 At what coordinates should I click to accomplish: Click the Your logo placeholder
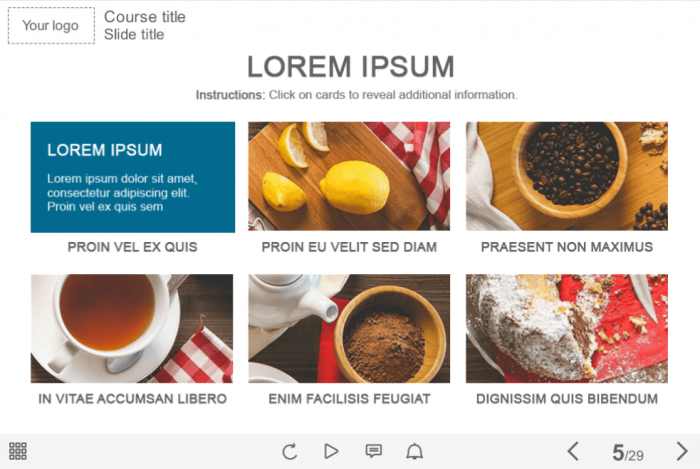[x=51, y=25]
